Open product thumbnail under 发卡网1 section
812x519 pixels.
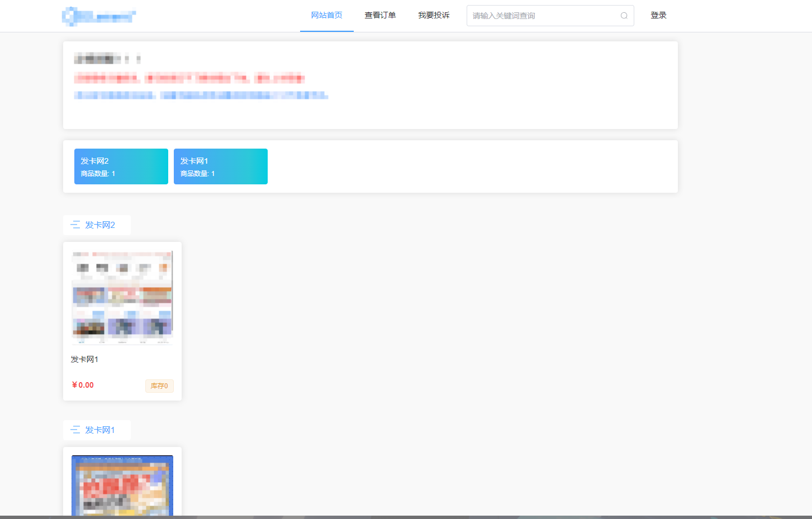pos(122,485)
